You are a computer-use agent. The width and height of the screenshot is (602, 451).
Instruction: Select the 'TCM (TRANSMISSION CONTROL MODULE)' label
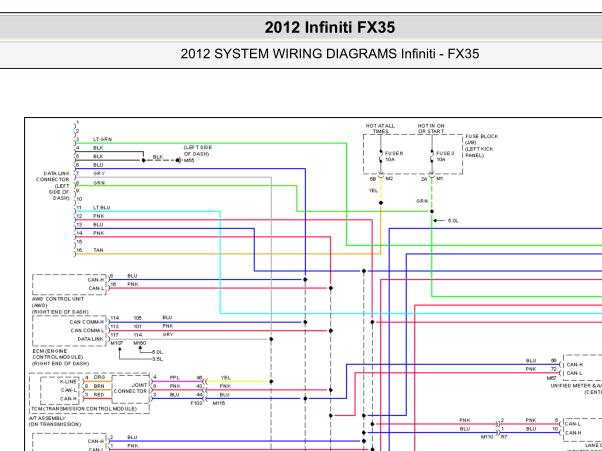[84, 409]
